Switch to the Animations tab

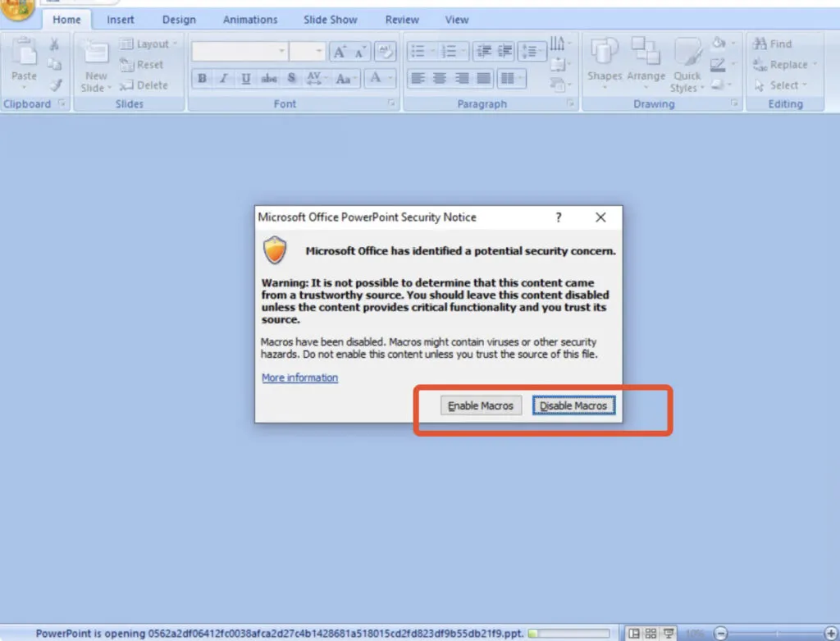250,20
